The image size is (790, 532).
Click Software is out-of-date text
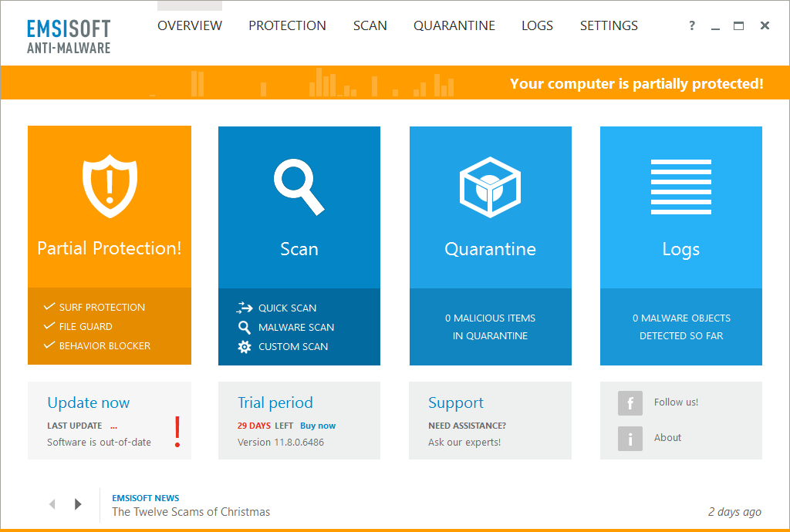100,443
